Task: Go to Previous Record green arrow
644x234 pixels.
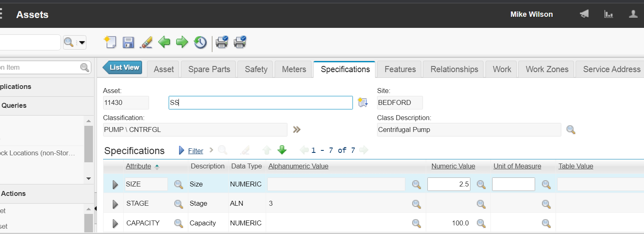Action: click(x=164, y=42)
